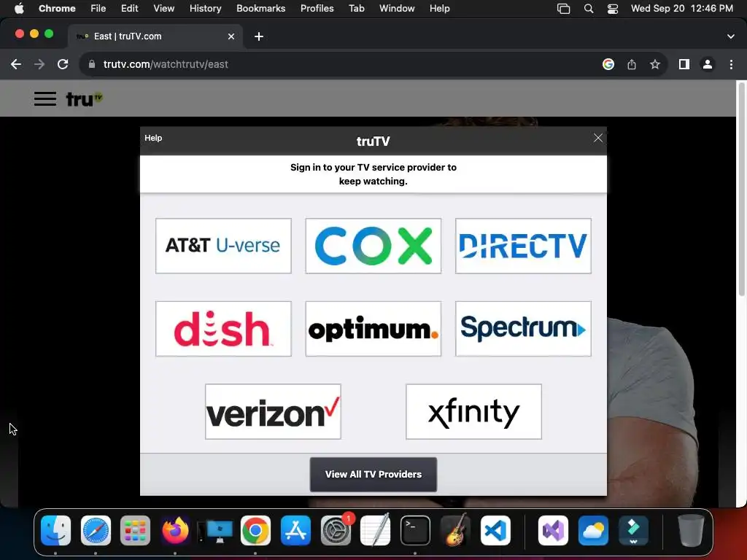Close the East | truTV.com tab
This screenshot has height=560, width=747.
[231, 36]
